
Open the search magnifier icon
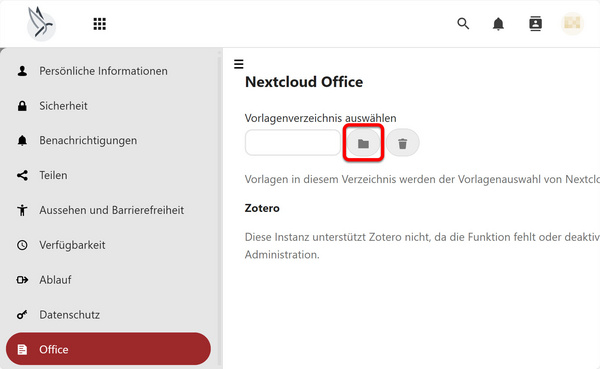463,24
